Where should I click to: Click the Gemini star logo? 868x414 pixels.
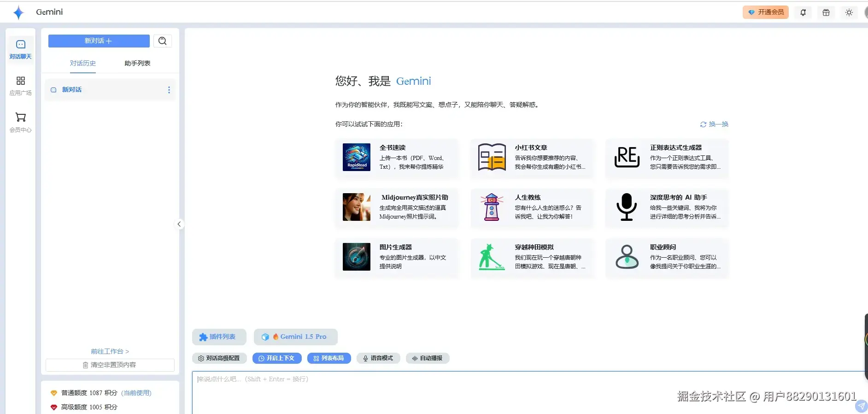coord(18,12)
